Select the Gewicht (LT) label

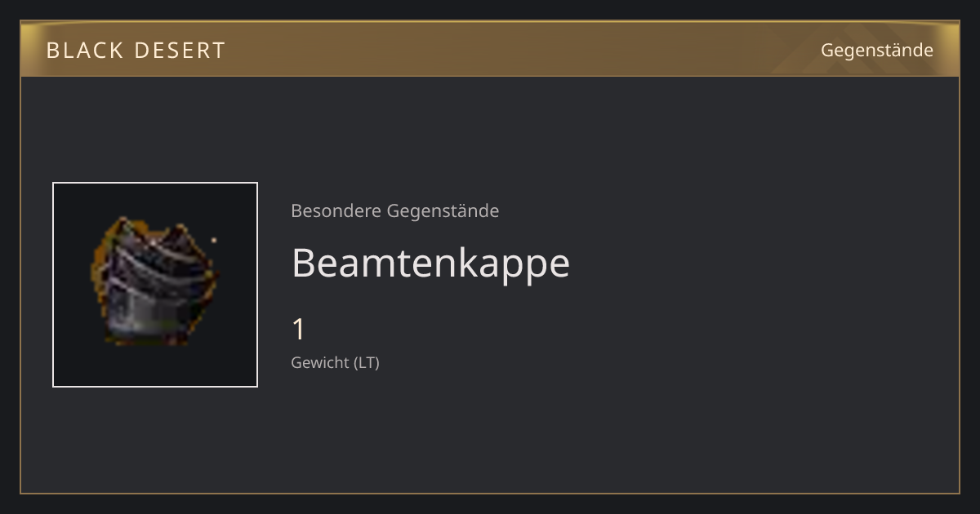(x=335, y=363)
